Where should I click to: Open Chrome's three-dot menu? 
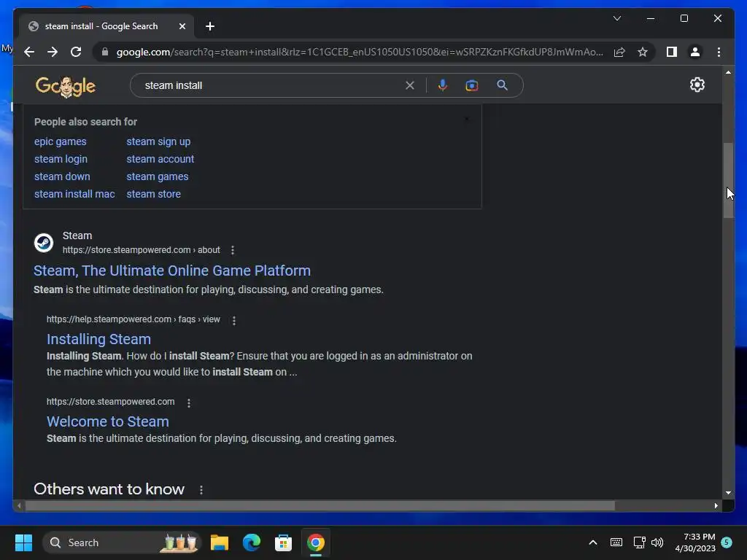tap(719, 52)
